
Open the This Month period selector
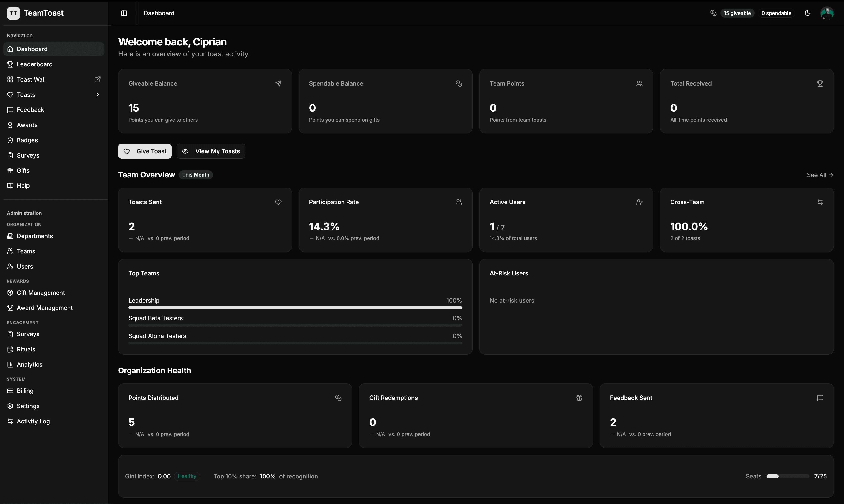click(196, 175)
